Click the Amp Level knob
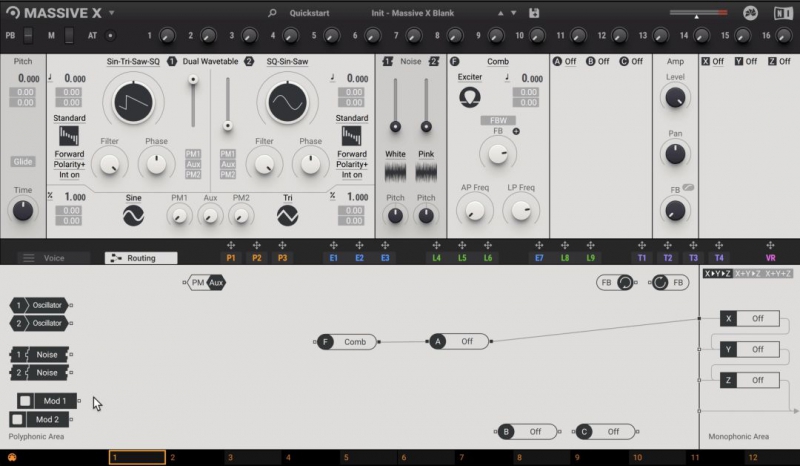 coord(675,97)
